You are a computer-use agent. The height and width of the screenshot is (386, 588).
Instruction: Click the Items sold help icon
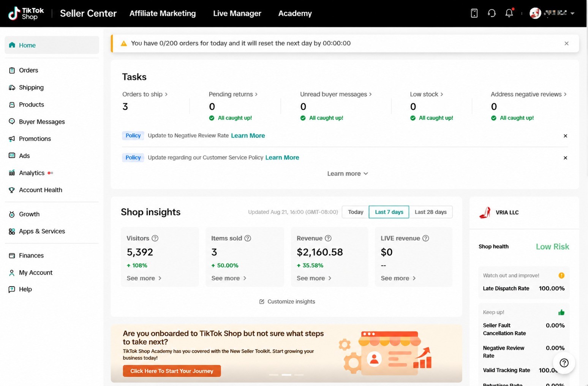pyautogui.click(x=248, y=238)
